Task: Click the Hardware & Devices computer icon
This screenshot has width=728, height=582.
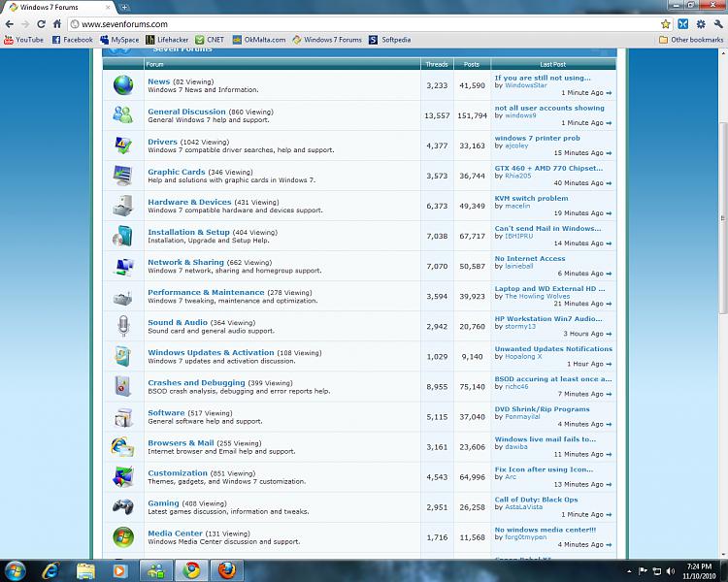Action: point(123,206)
